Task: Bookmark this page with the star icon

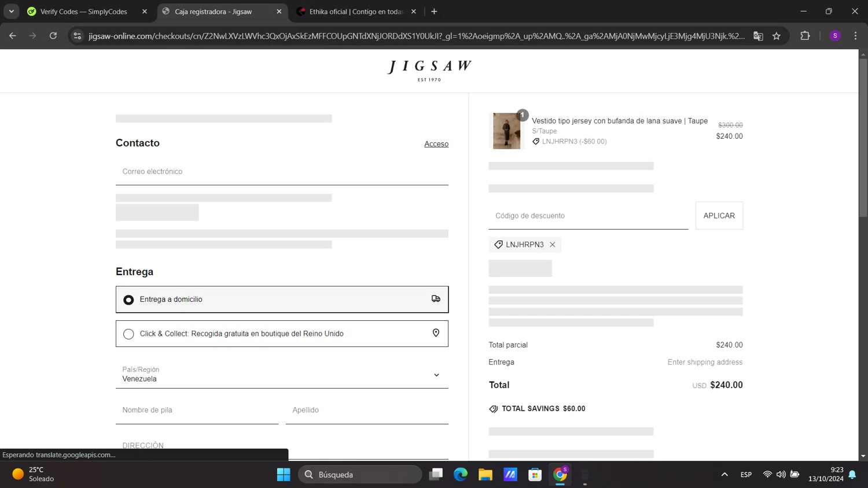Action: 777,36
